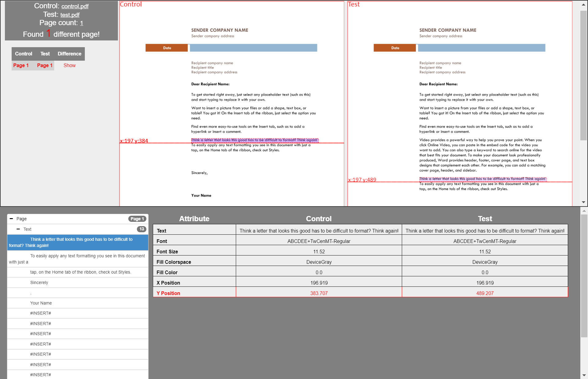Screen dimensions: 588x379
Task: Click the Page 1 badge
Action: click(x=137, y=219)
